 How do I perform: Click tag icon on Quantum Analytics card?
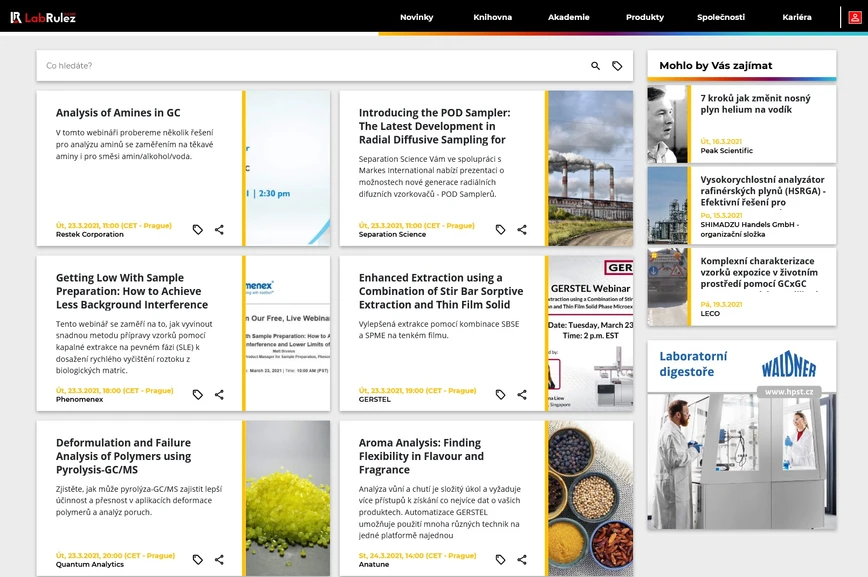[x=198, y=560]
